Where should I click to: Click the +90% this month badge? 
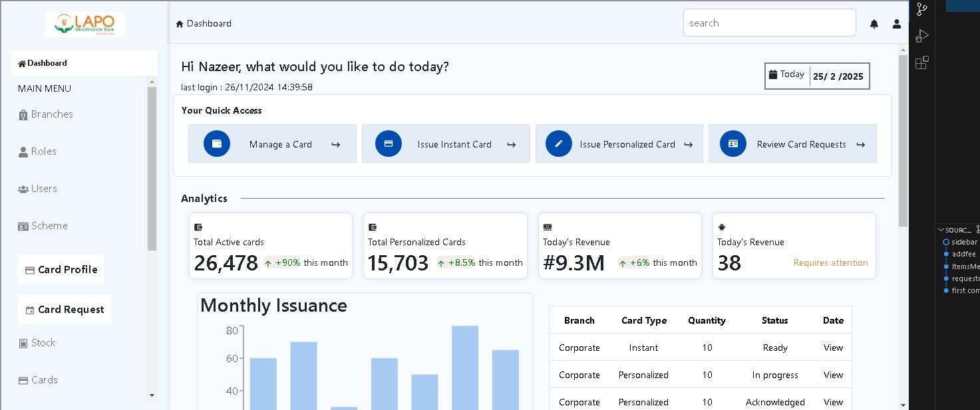tap(306, 263)
